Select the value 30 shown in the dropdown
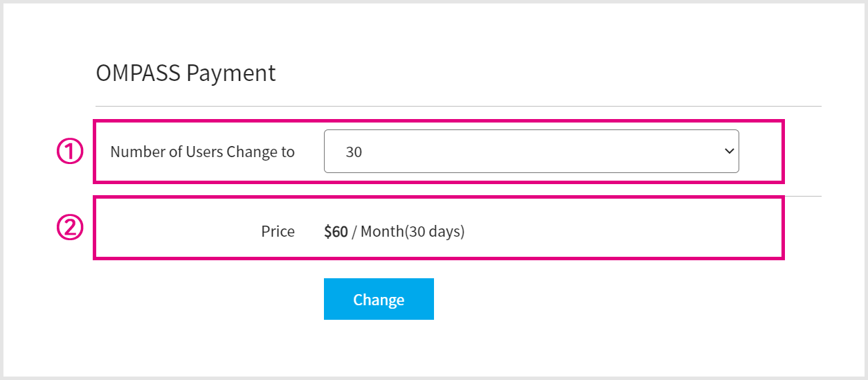 (354, 152)
